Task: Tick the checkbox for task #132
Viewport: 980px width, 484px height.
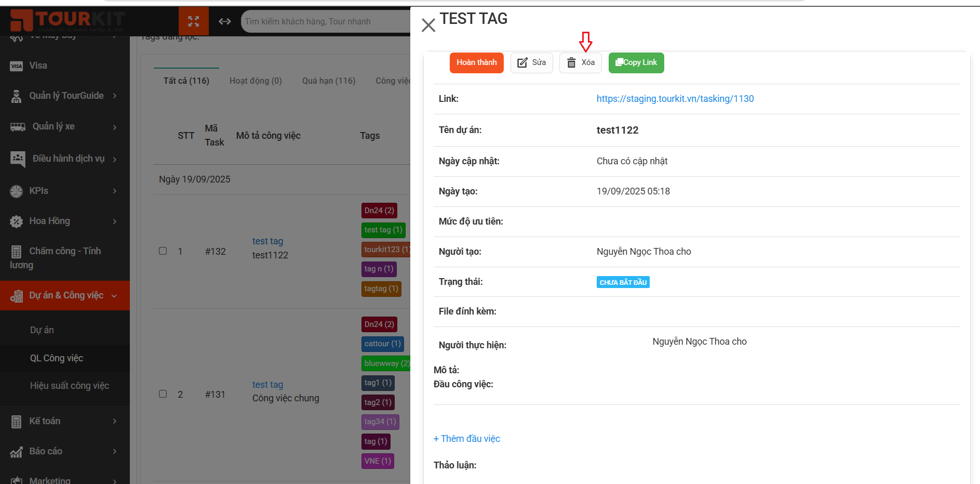Action: pos(163,251)
